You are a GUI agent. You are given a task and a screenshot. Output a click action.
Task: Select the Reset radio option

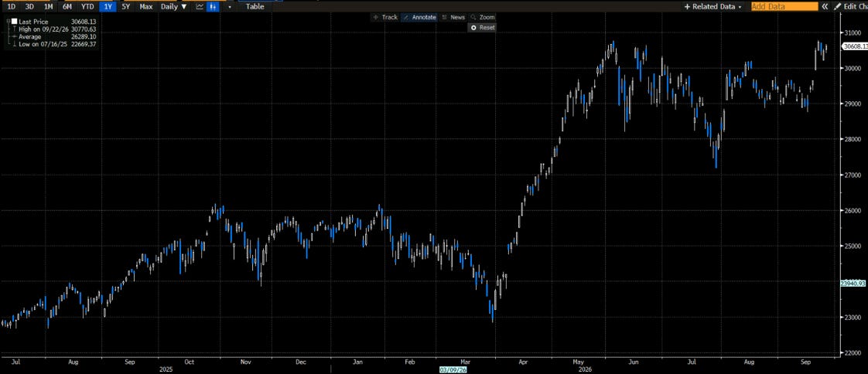click(482, 27)
